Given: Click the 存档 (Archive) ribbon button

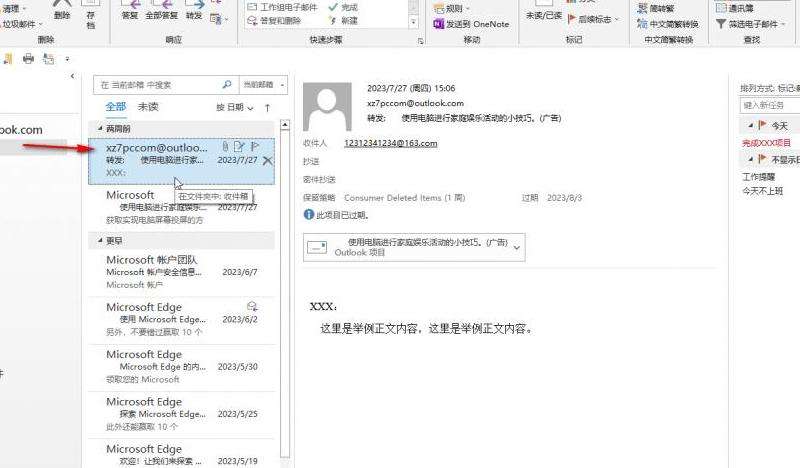Looking at the screenshot, I should pyautogui.click(x=90, y=14).
